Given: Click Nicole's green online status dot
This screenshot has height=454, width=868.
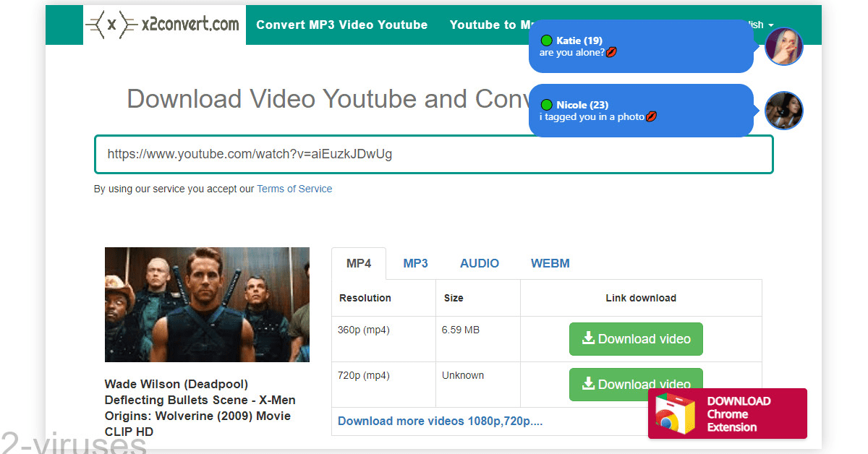Looking at the screenshot, I should [x=547, y=105].
